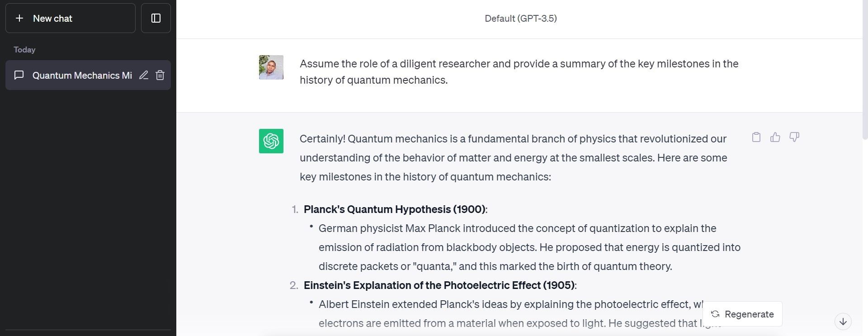Click the chat bubble icon beside chat title
The width and height of the screenshot is (868, 336).
(x=19, y=75)
